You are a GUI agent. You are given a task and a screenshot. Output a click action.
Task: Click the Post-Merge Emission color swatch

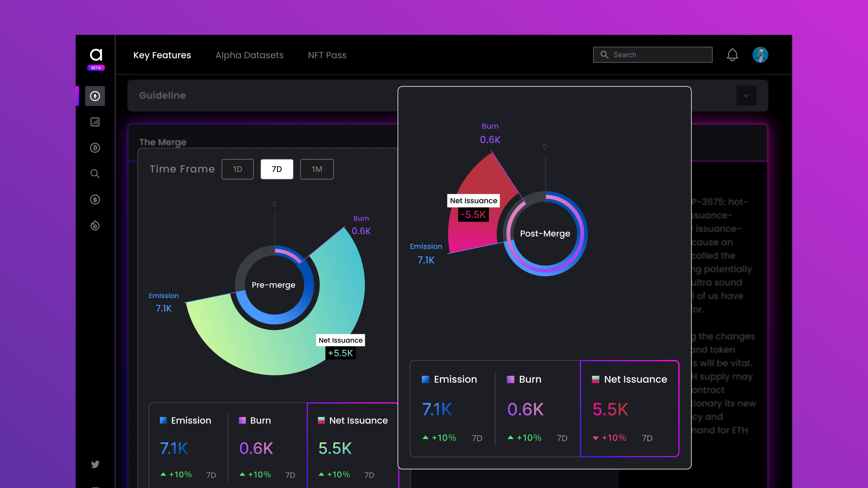425,379
